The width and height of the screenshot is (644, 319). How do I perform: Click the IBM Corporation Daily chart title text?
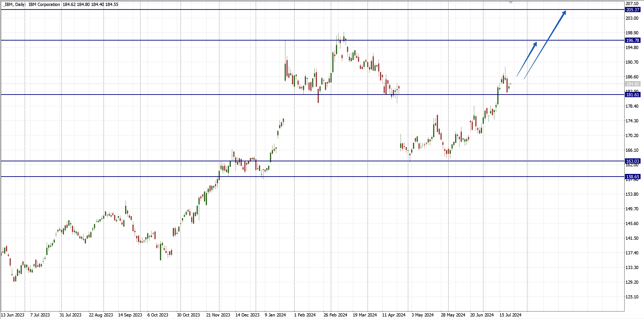click(60, 5)
